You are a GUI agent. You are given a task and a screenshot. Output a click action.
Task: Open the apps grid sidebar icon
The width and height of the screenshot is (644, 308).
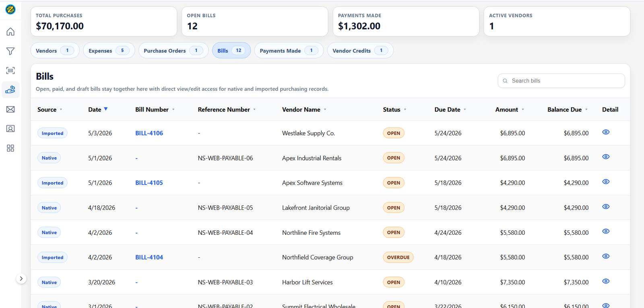[x=10, y=148]
